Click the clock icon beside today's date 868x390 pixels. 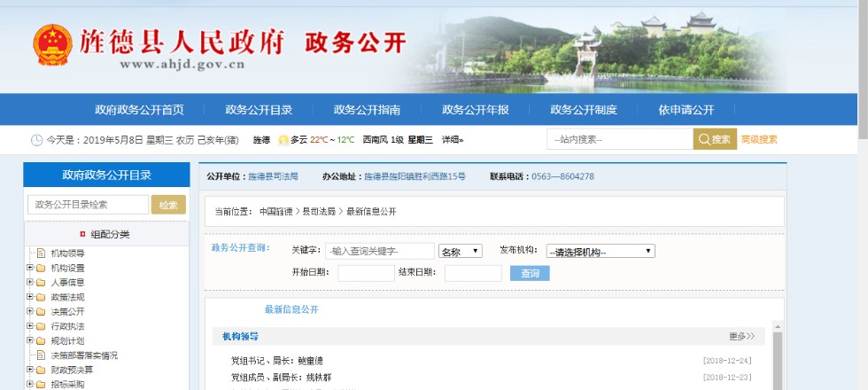[36, 140]
